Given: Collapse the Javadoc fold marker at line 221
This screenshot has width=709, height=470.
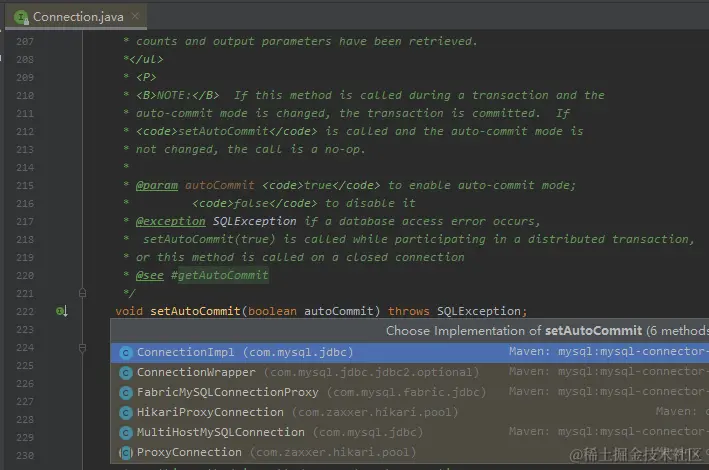Looking at the screenshot, I should click(82, 293).
